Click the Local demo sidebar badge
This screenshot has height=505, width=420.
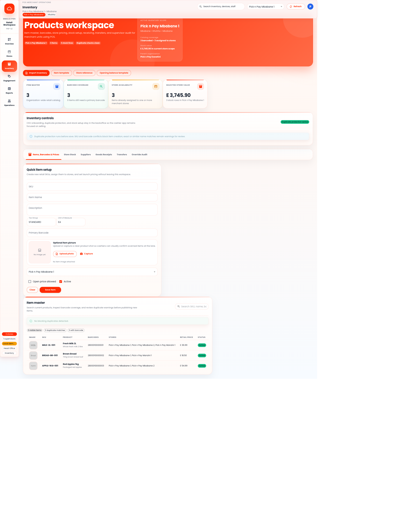(x=9, y=344)
